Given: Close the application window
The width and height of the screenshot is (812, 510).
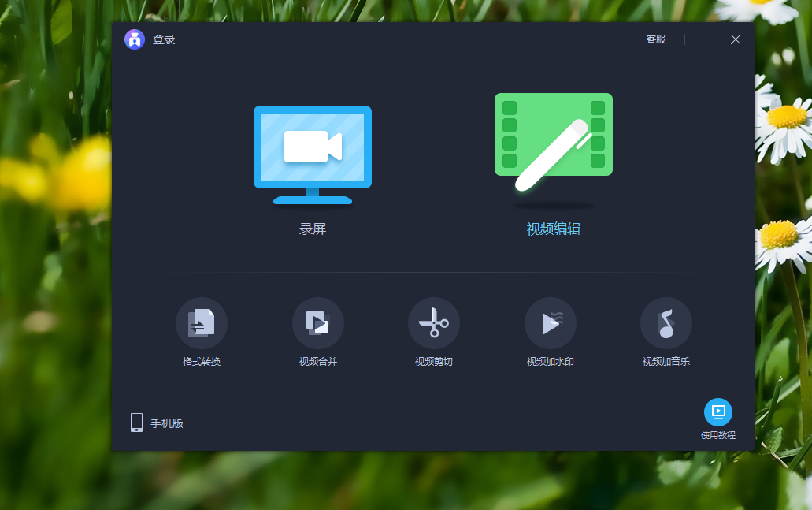Looking at the screenshot, I should point(736,39).
